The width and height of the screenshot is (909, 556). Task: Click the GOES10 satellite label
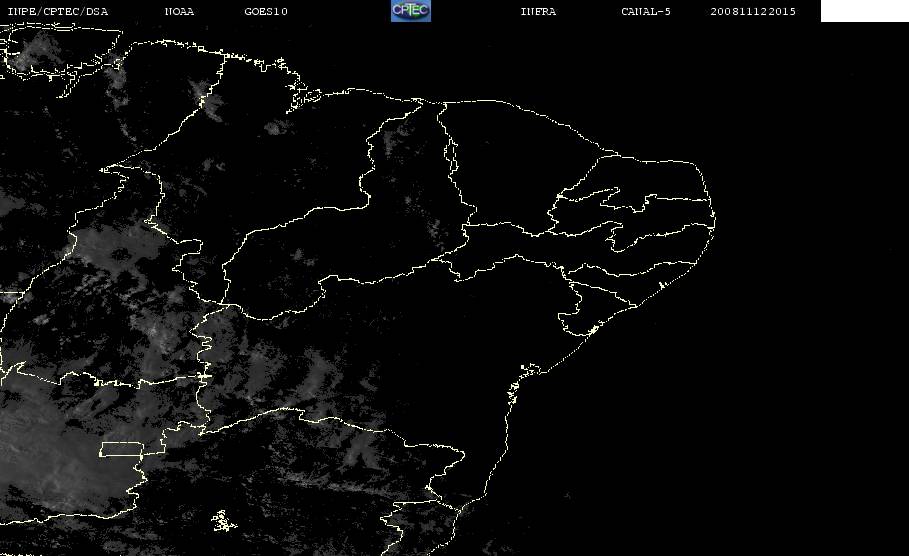(266, 11)
